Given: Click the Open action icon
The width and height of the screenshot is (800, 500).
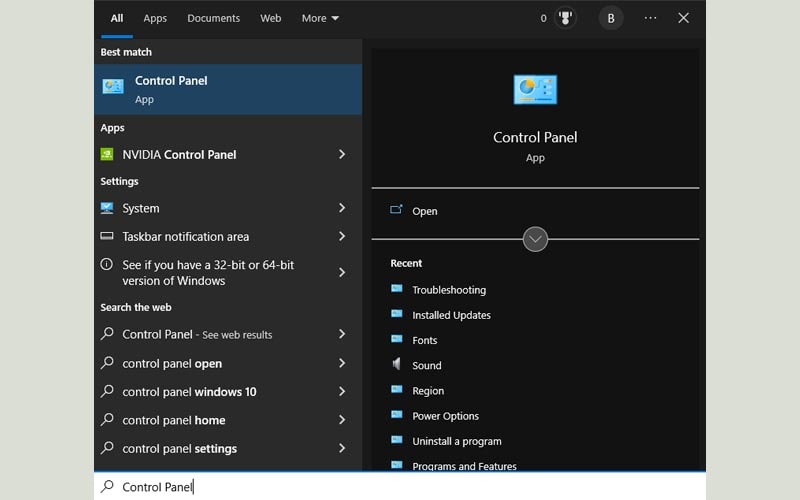Looking at the screenshot, I should point(396,210).
